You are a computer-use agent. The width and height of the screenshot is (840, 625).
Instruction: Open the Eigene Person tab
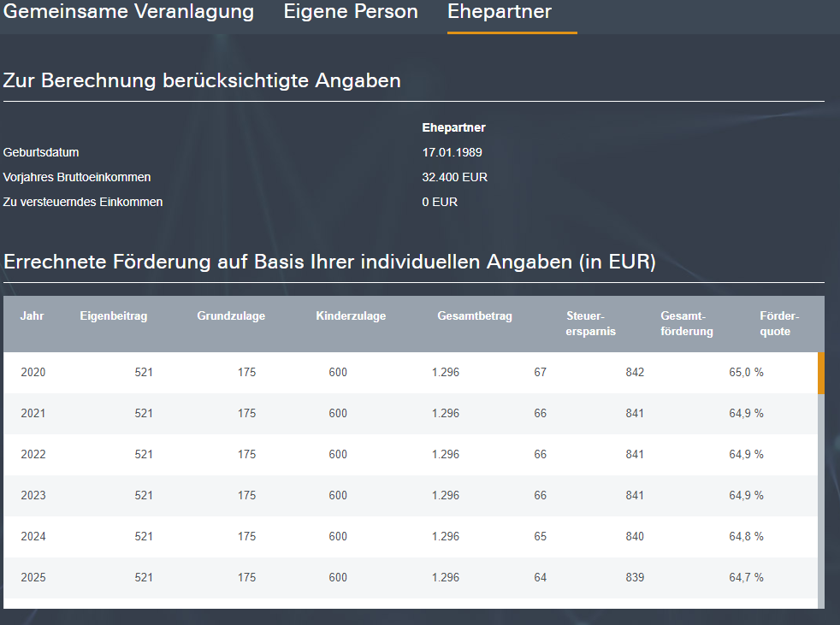351,12
